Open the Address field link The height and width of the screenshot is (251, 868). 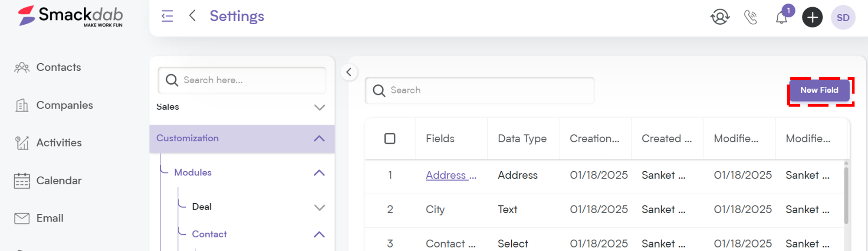[x=451, y=175]
